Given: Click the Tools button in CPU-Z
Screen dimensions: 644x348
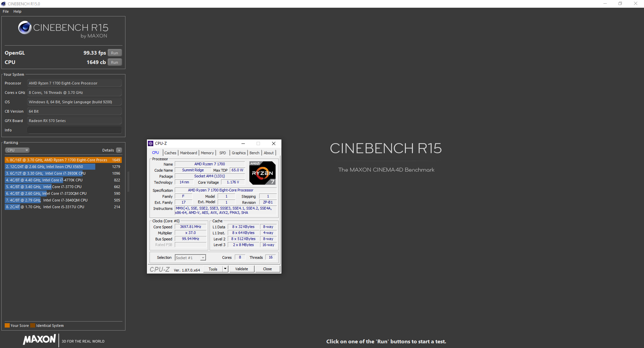Looking at the screenshot, I should click(x=213, y=269).
